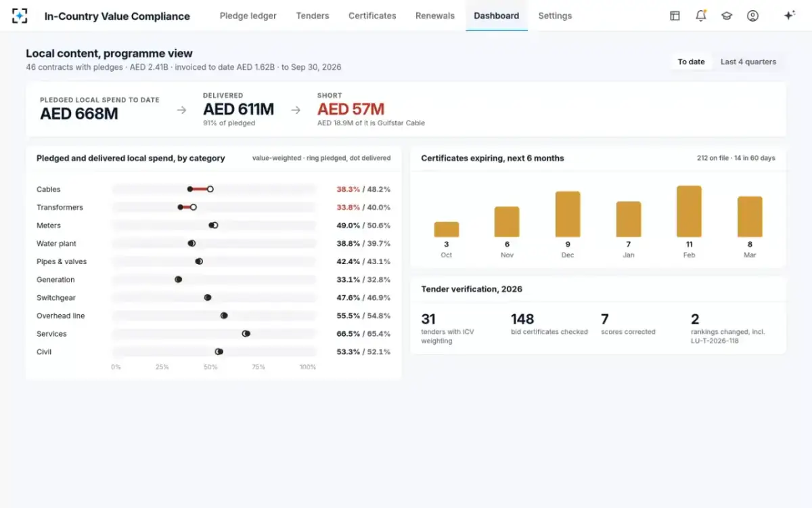Open the notifications bell
Image resolution: width=812 pixels, height=508 pixels.
(x=700, y=16)
